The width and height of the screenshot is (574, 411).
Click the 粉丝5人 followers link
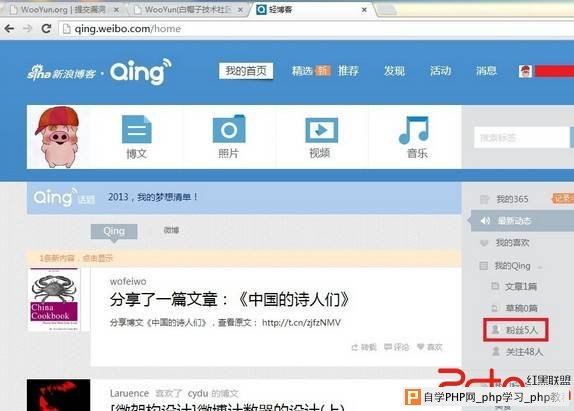(516, 330)
